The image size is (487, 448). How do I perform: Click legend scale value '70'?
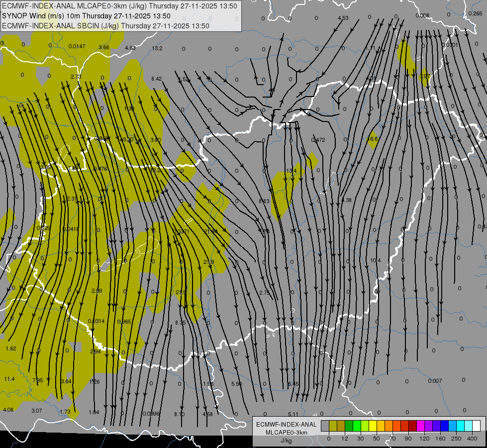392,439
